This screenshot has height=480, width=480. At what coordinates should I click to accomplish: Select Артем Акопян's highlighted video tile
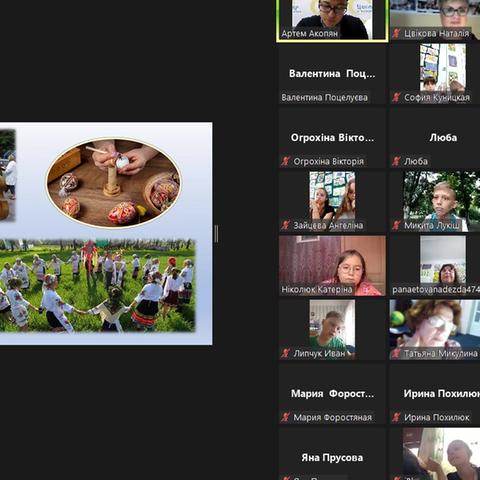[332, 20]
